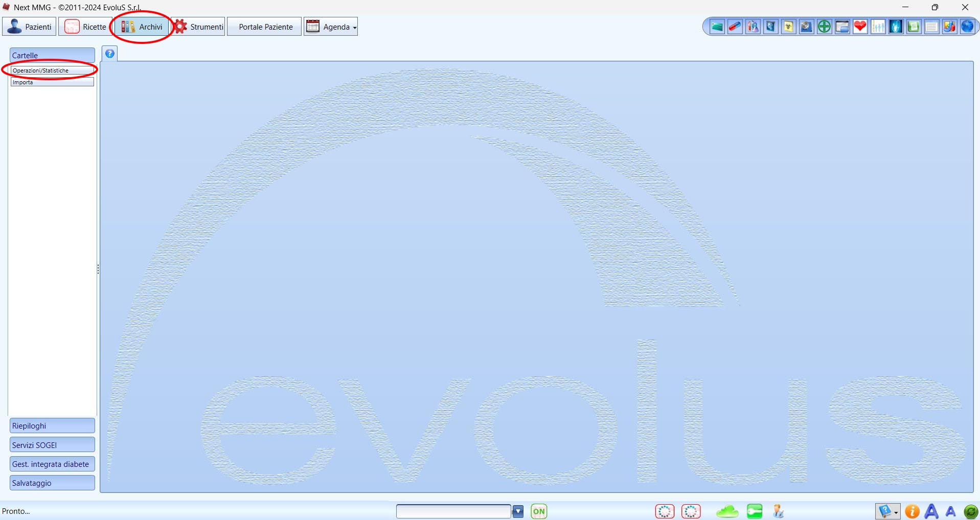Click the overlapping windows icon
The width and height of the screenshot is (980, 520).
[x=842, y=27]
